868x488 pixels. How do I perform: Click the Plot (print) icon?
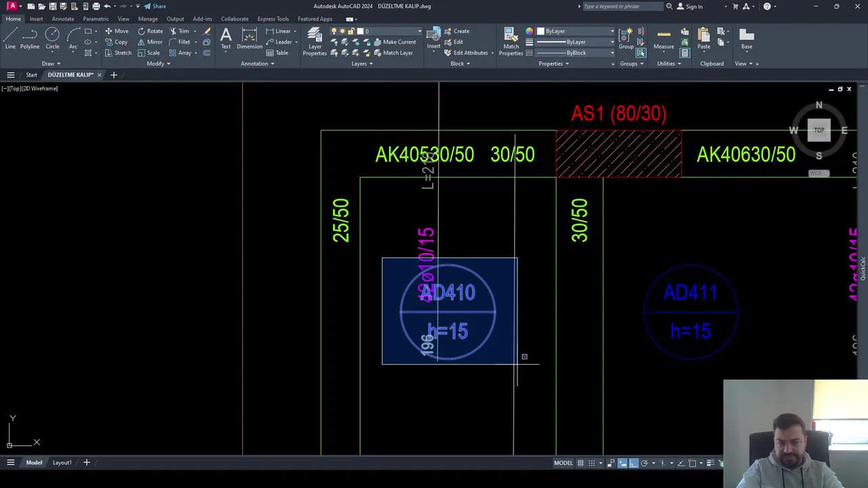(x=96, y=6)
